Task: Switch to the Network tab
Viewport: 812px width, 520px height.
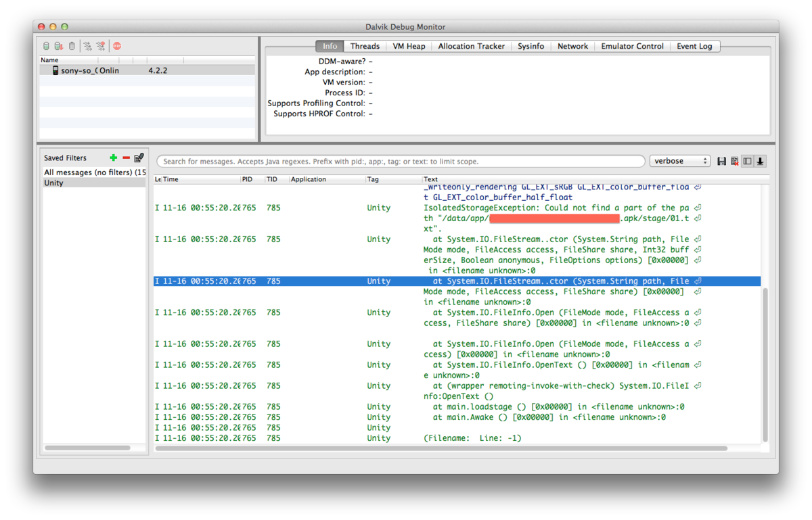Action: click(572, 46)
